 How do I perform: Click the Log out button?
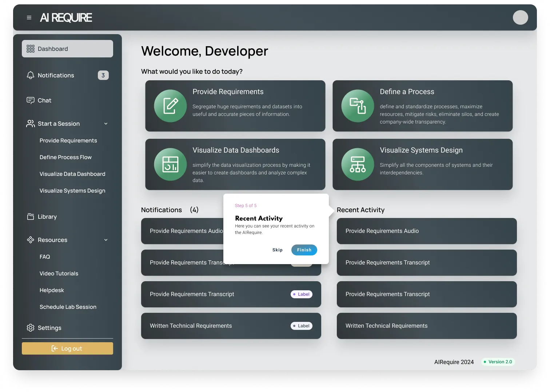click(x=67, y=348)
